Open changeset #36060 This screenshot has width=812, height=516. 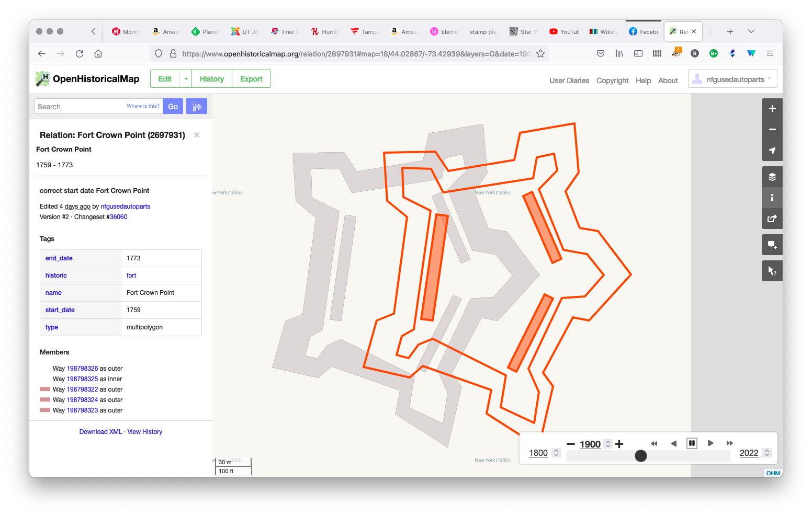[118, 216]
